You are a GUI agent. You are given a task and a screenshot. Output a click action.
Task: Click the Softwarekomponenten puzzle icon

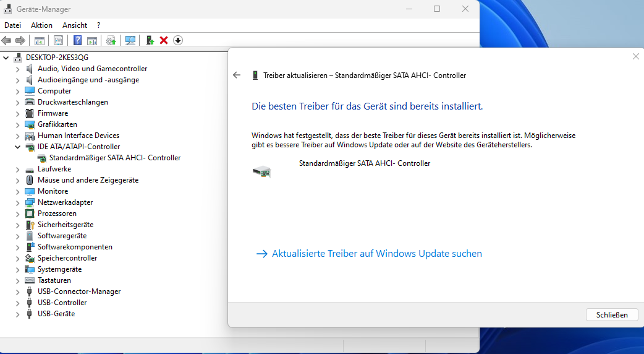[x=30, y=247]
